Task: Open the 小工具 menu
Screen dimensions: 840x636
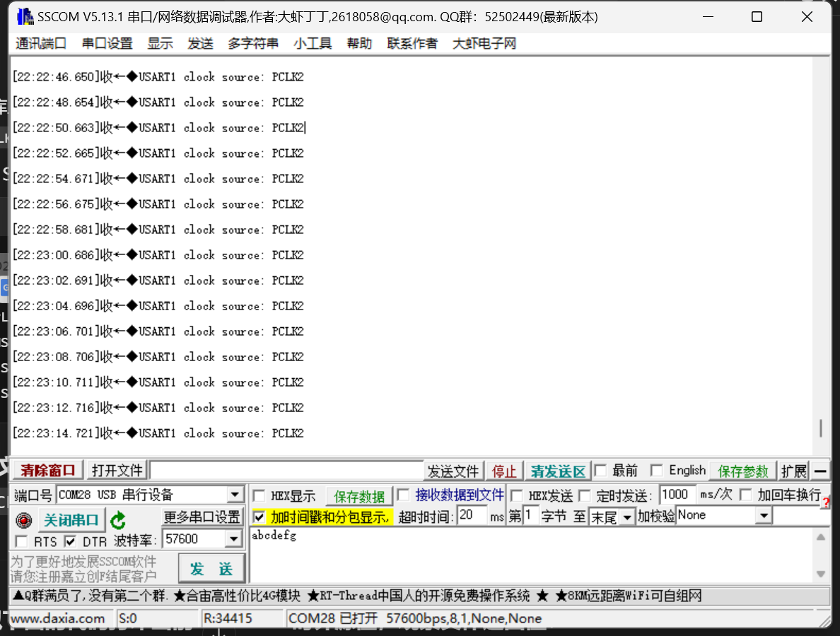Action: (x=313, y=43)
